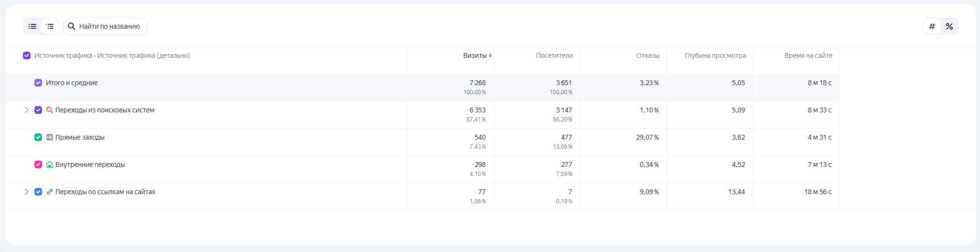980x252 pixels.
Task: Click the internal referrals house icon
Action: [x=50, y=164]
